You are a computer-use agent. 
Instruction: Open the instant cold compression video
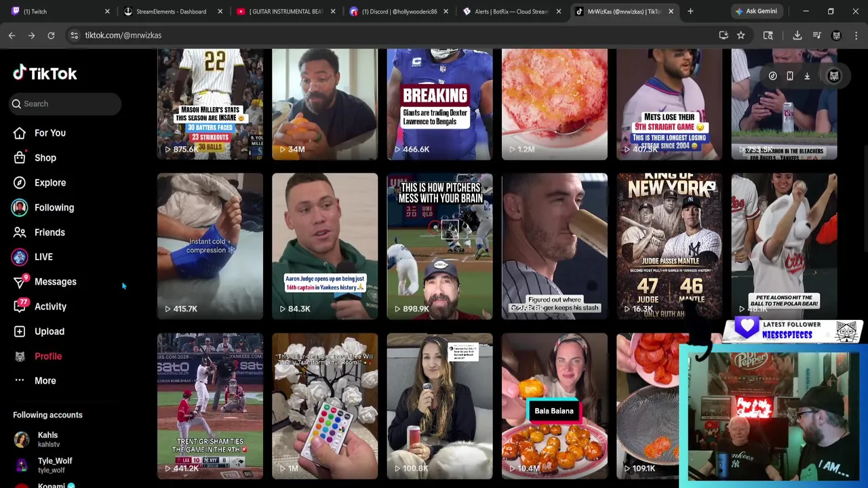tap(210, 246)
